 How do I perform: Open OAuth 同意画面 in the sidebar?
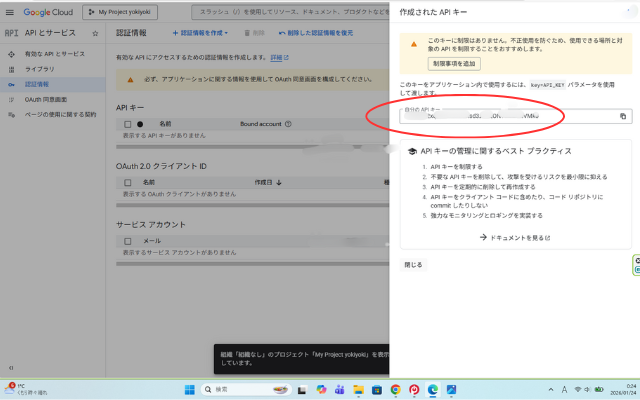[x=45, y=99]
